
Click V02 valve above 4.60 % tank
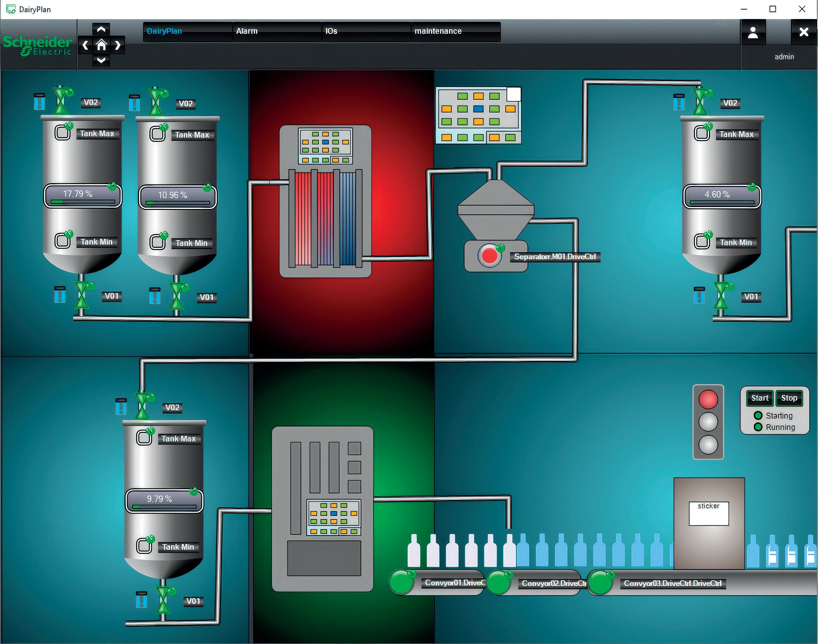click(700, 102)
